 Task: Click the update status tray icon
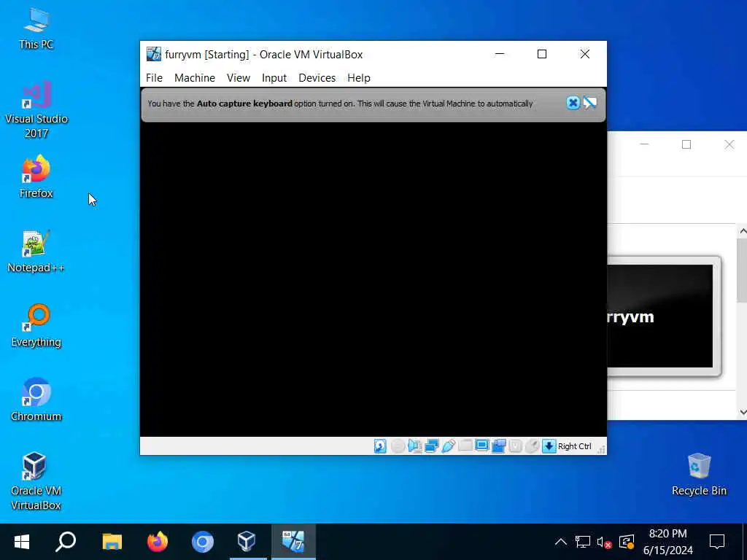(x=626, y=542)
